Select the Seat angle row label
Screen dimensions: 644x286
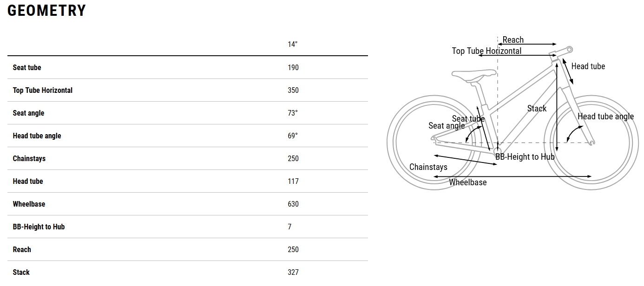pyautogui.click(x=28, y=113)
